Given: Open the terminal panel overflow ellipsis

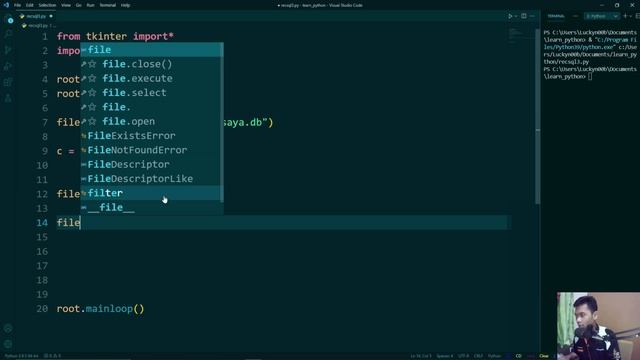Looking at the screenshot, I should [x=576, y=16].
